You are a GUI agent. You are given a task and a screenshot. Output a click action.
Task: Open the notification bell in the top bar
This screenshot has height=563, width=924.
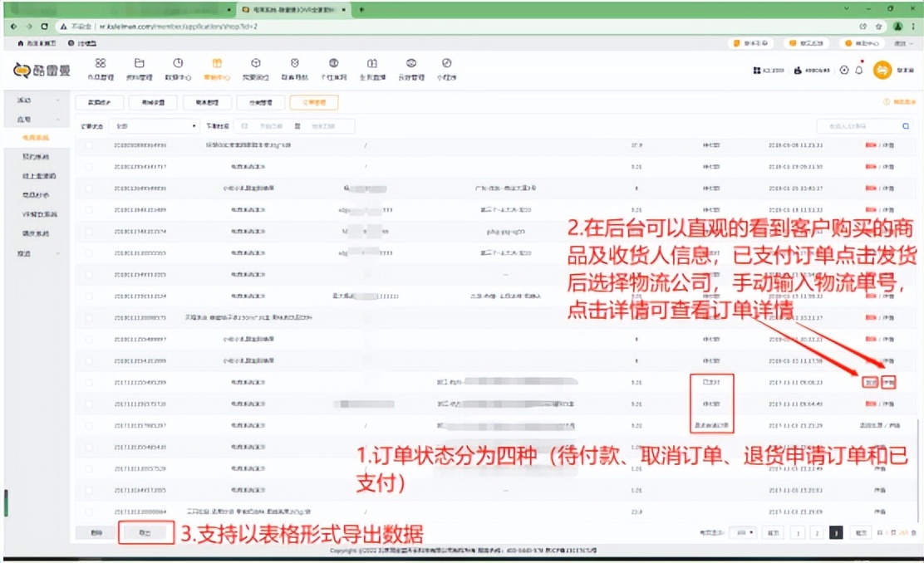[x=859, y=70]
